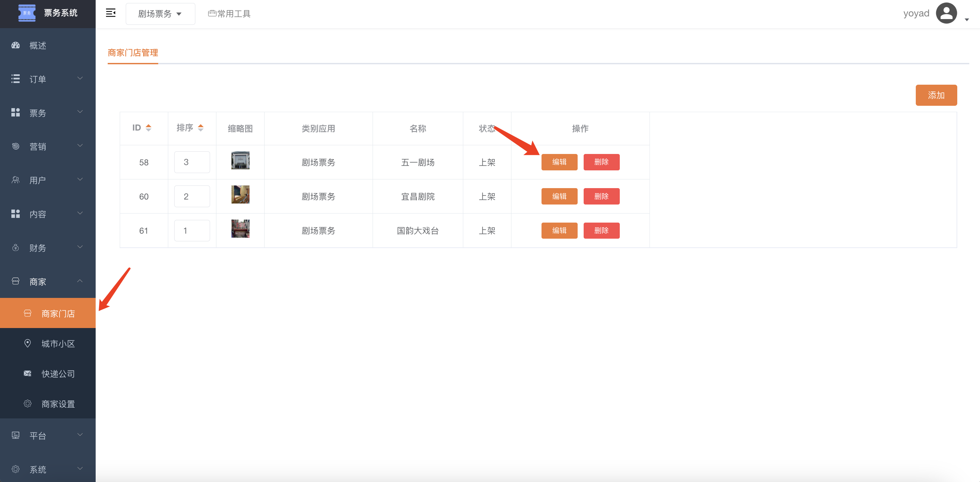Click the yoyad user avatar icon
The height and width of the screenshot is (482, 980).
(x=946, y=13)
